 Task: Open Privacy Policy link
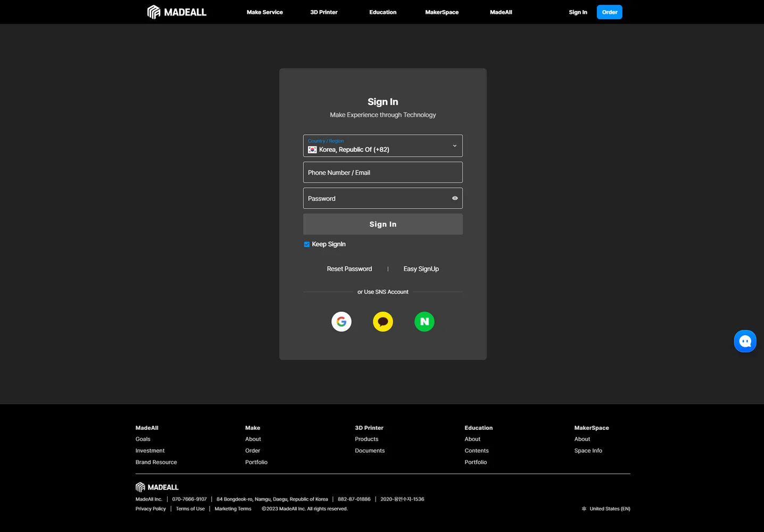click(x=151, y=509)
